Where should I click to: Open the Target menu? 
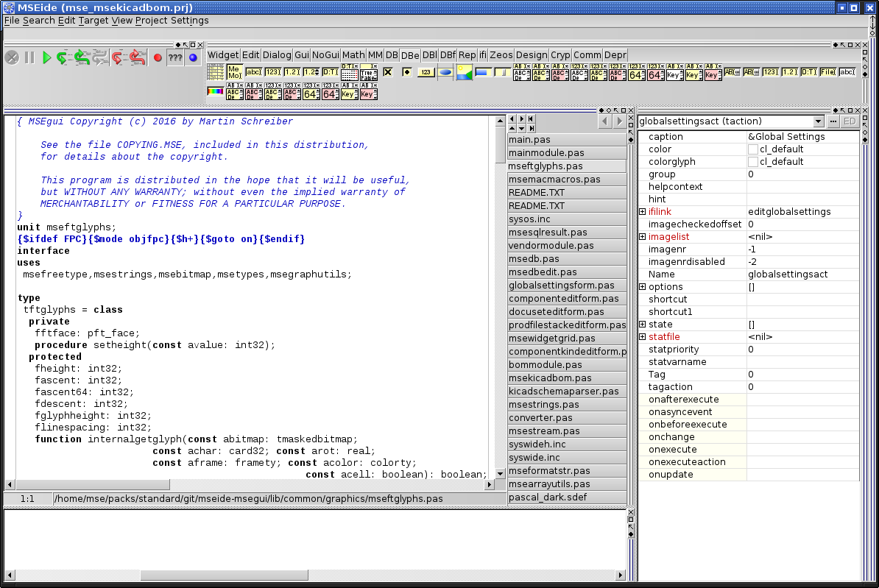93,21
